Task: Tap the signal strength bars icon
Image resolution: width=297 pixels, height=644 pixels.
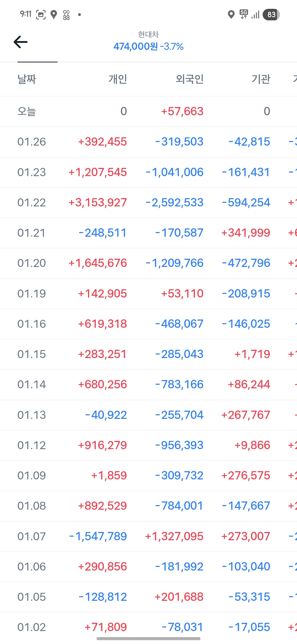Action: click(x=255, y=15)
